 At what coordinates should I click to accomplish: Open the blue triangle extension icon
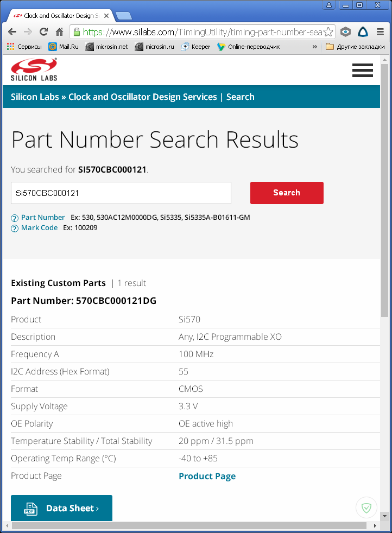tap(363, 32)
